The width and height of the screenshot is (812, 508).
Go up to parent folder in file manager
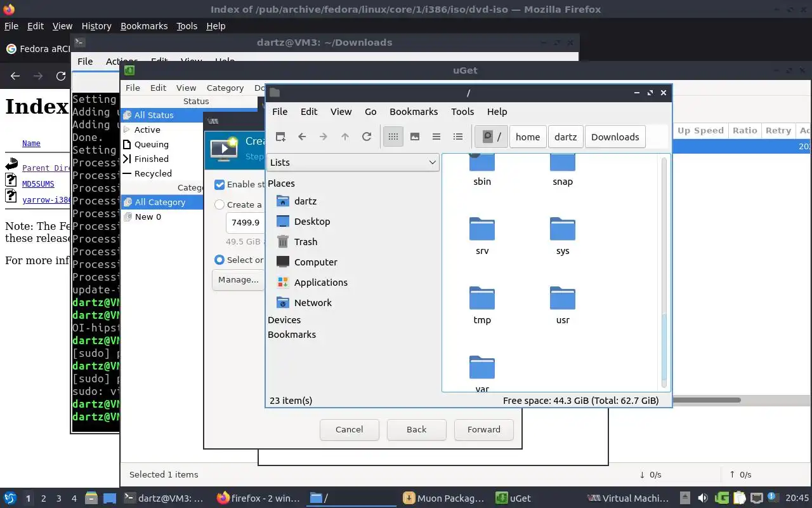point(345,137)
